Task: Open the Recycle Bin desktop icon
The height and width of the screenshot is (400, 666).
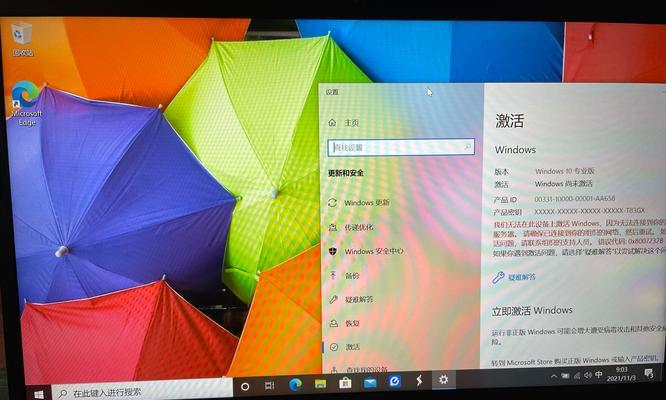Action: point(22,39)
